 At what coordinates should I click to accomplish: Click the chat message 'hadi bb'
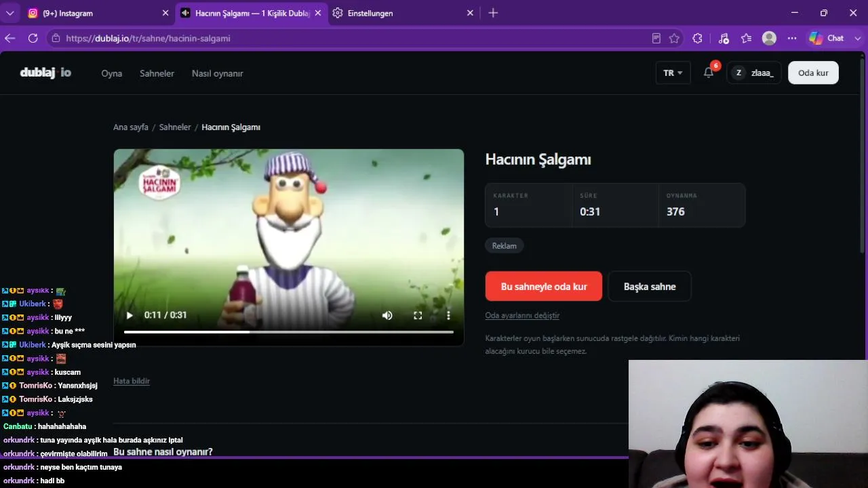coord(52,481)
